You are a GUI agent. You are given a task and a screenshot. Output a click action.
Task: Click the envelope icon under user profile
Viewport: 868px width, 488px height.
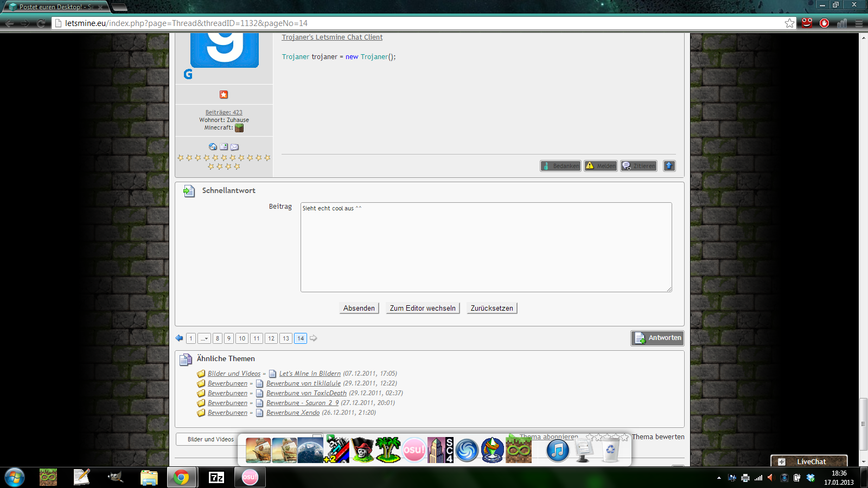click(x=234, y=147)
